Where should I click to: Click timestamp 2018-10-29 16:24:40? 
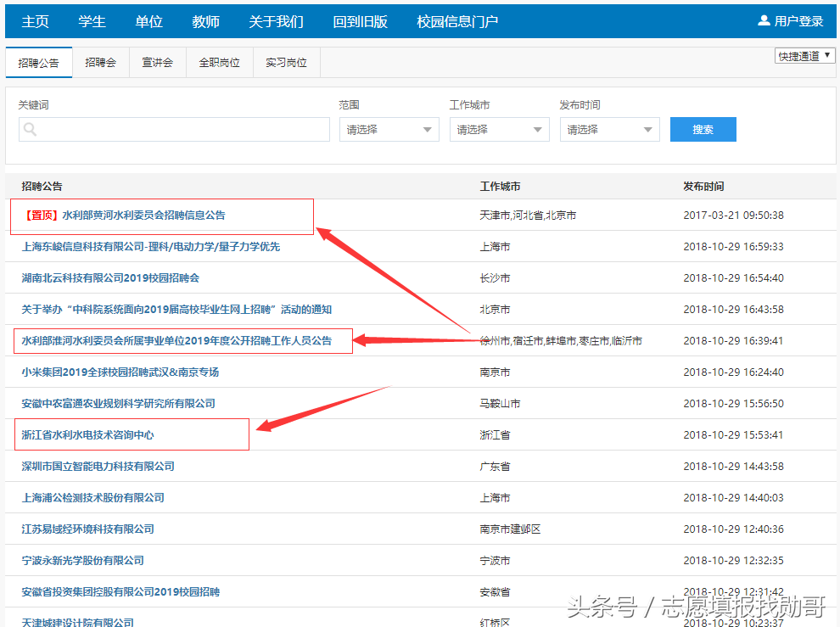pyautogui.click(x=733, y=372)
